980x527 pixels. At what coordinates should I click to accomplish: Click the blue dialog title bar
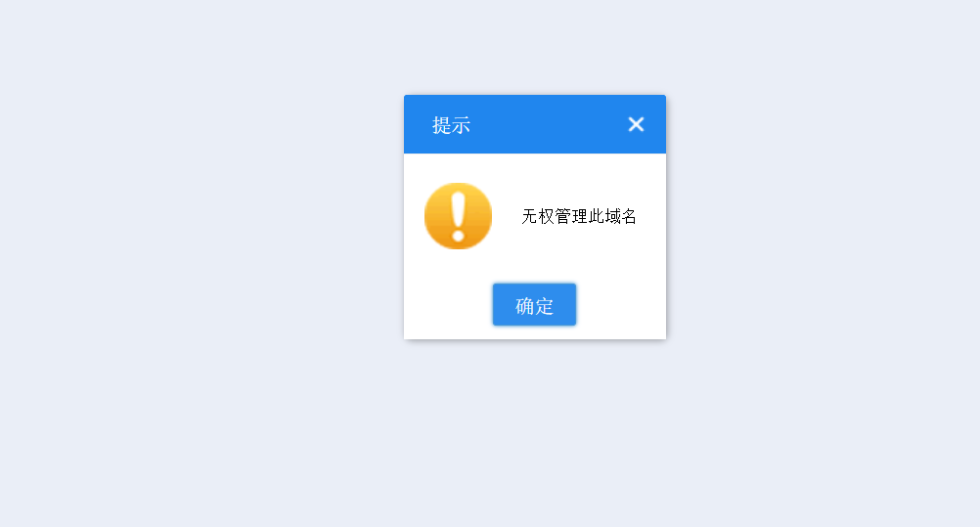(x=535, y=124)
